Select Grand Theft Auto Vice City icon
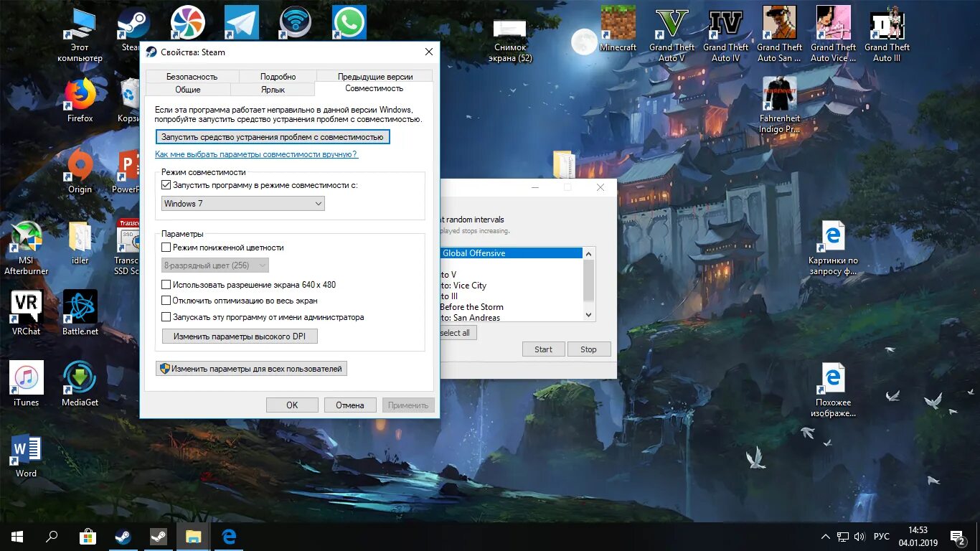 pos(834,34)
